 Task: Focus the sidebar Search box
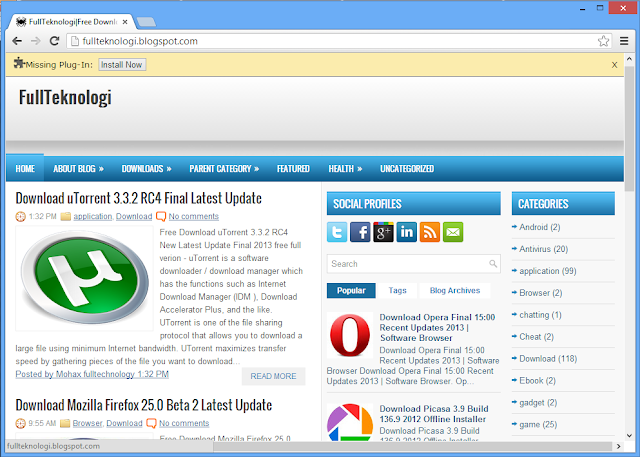(413, 264)
